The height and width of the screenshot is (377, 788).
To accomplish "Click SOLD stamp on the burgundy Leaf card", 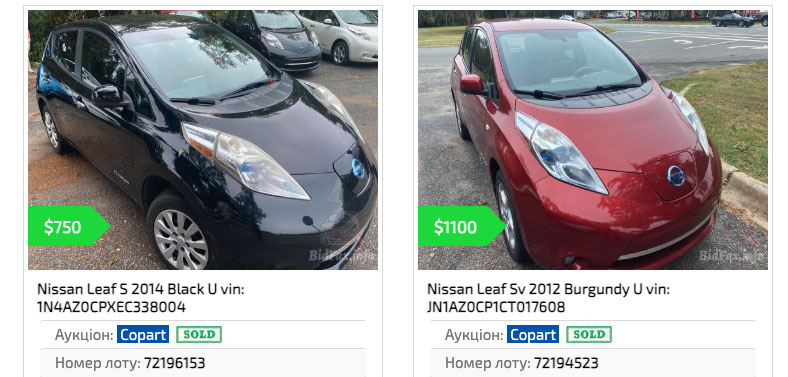I will coord(589,334).
